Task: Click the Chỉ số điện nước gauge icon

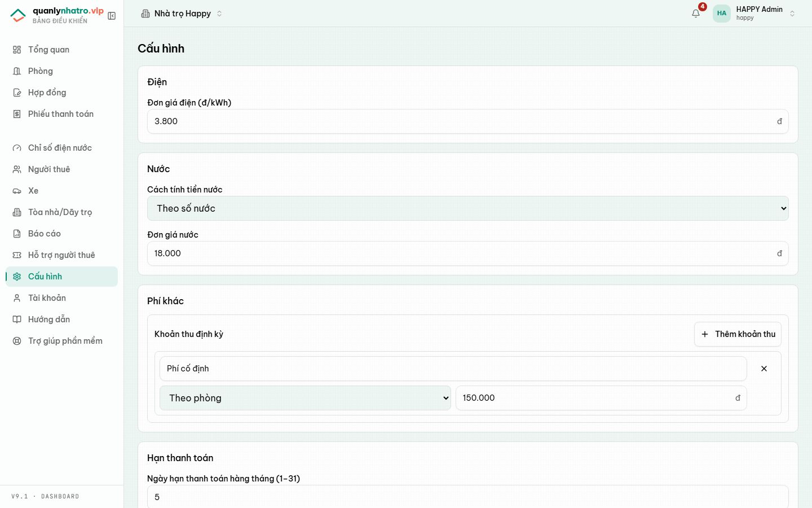Action: tap(17, 148)
